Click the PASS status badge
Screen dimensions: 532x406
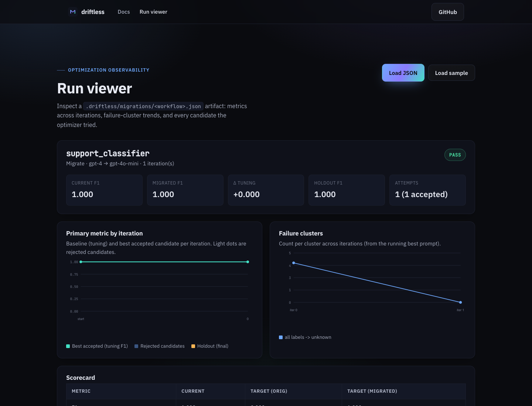[455, 155]
